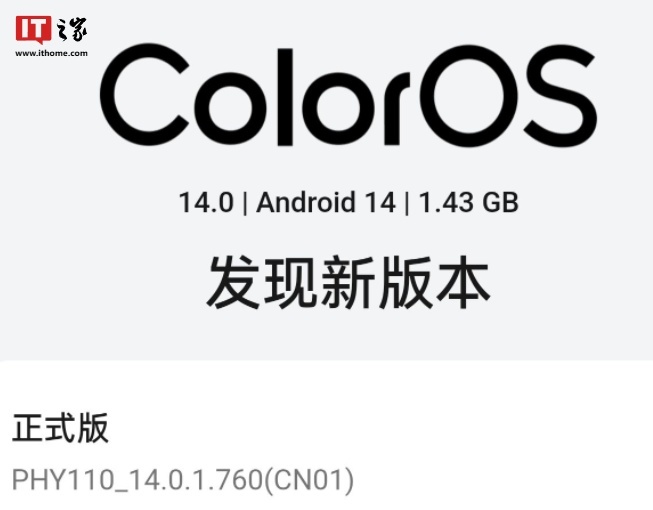
Task: Click the separator before 1.43 GB
Action: 407,203
